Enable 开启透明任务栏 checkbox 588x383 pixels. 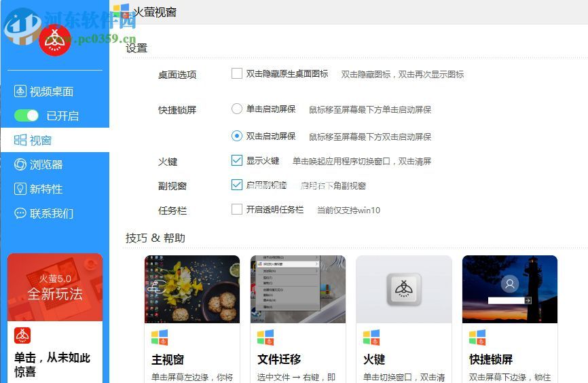(x=236, y=209)
